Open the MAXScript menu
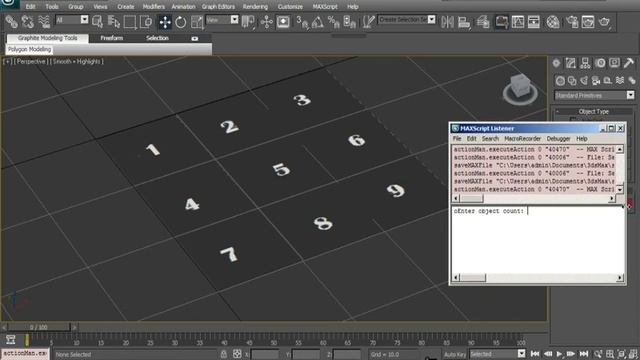This screenshot has height=360, width=640. click(325, 7)
